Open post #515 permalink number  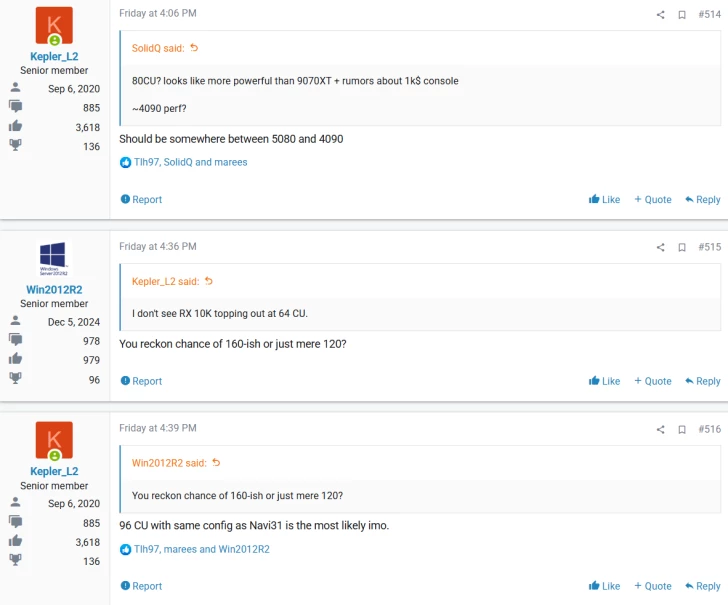(x=709, y=247)
